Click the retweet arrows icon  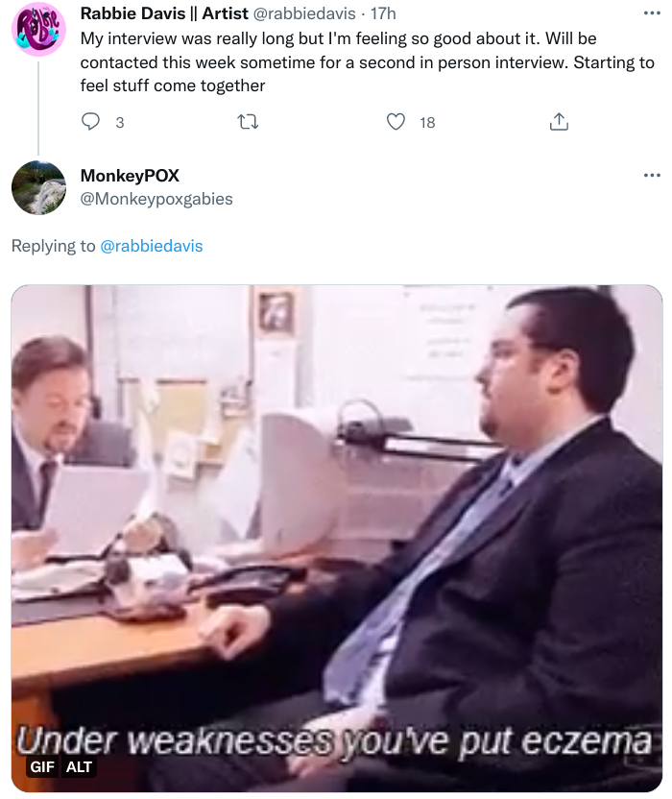248,122
